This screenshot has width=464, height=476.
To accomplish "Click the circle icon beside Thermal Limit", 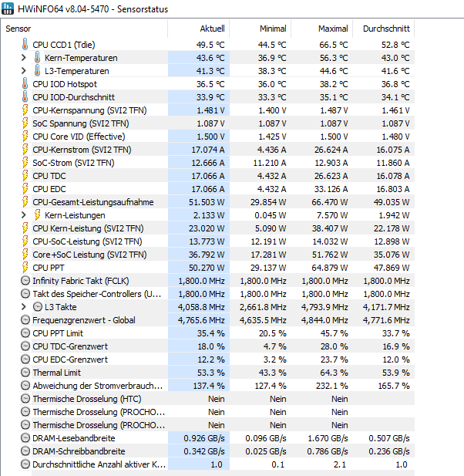I will 25,372.
